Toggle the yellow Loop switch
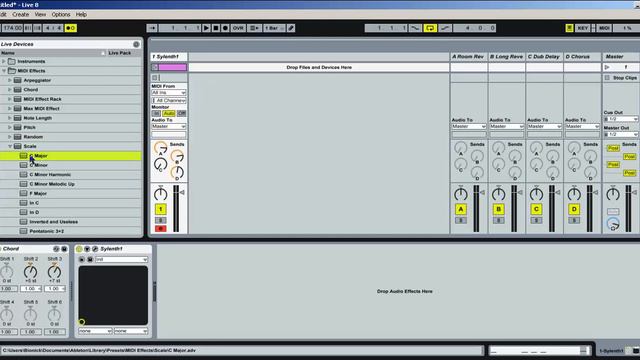 pyautogui.click(x=430, y=28)
